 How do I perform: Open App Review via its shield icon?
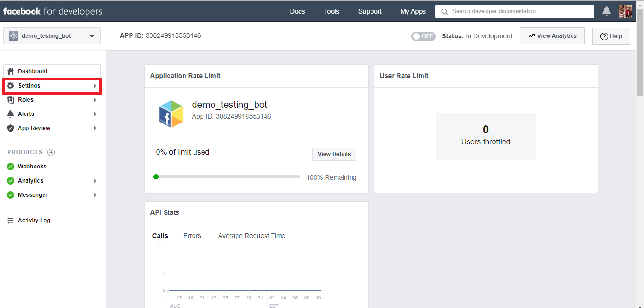[x=11, y=128]
